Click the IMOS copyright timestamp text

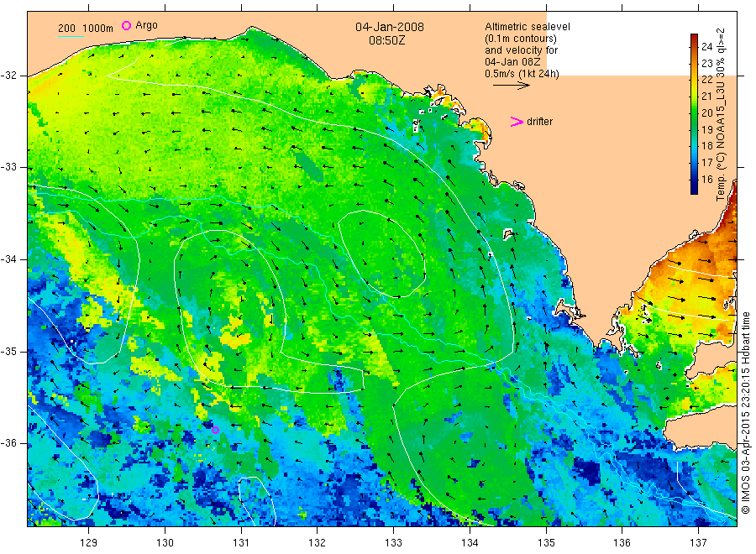coord(746,413)
